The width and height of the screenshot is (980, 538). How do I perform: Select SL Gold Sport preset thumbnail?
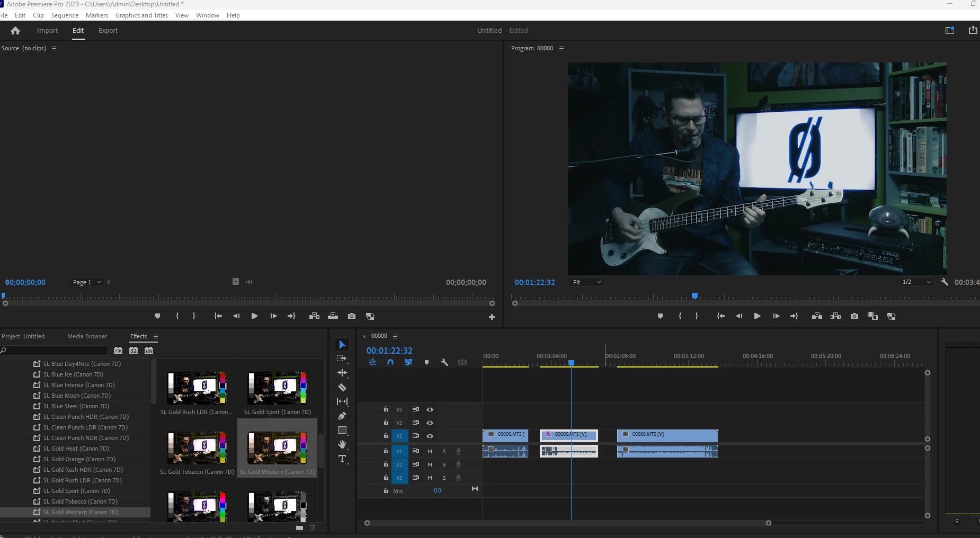click(x=277, y=388)
